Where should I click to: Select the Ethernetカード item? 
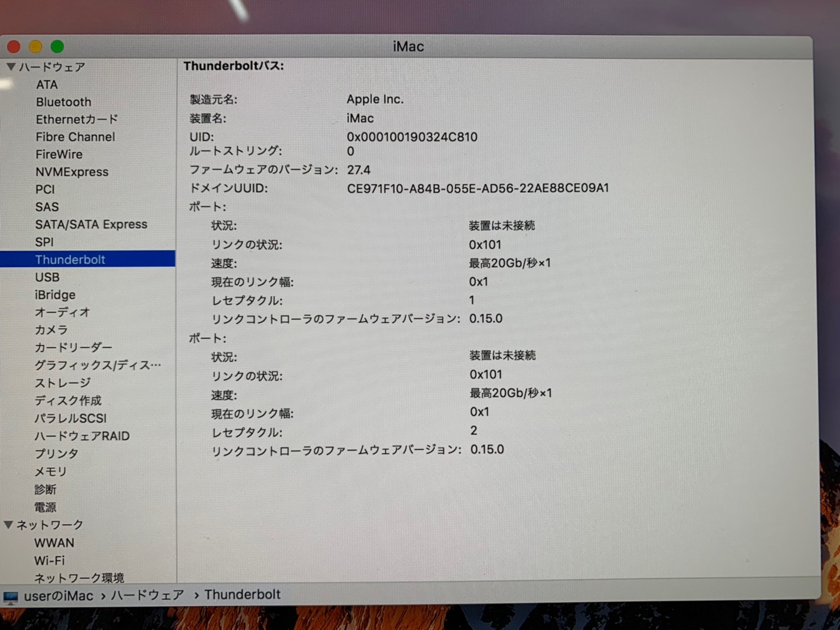77,119
